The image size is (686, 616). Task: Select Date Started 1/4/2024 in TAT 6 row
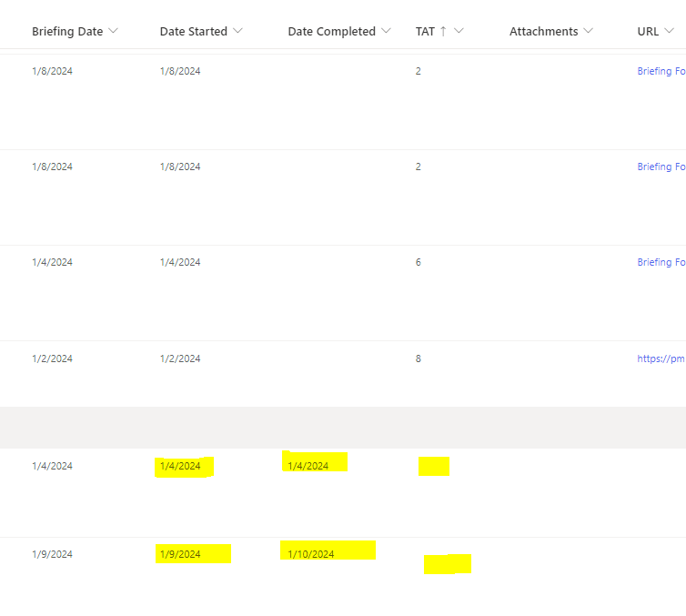180,262
